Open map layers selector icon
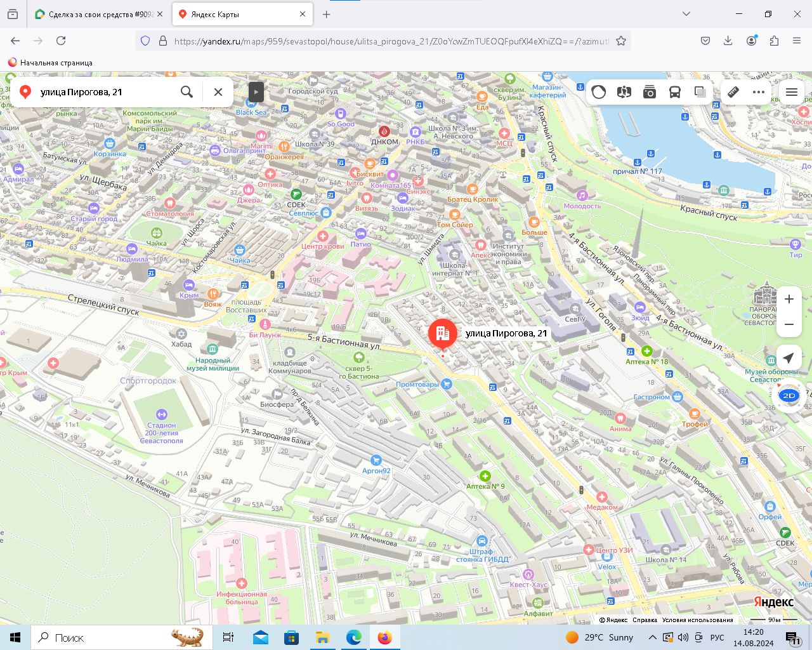812x650 pixels. click(x=700, y=92)
